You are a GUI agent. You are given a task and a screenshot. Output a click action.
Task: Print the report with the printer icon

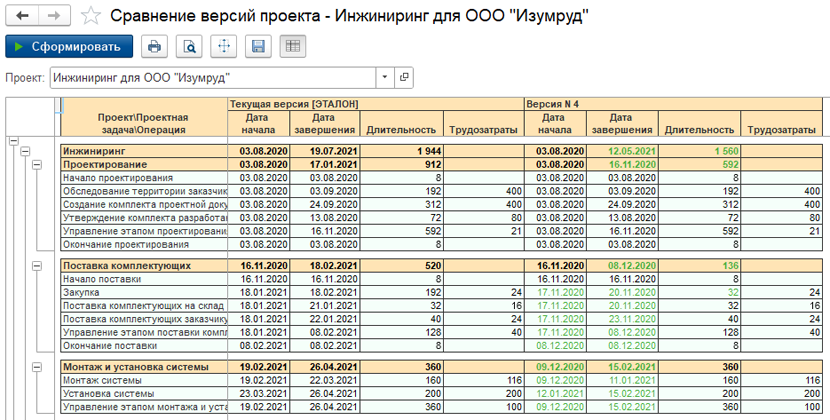coord(154,47)
